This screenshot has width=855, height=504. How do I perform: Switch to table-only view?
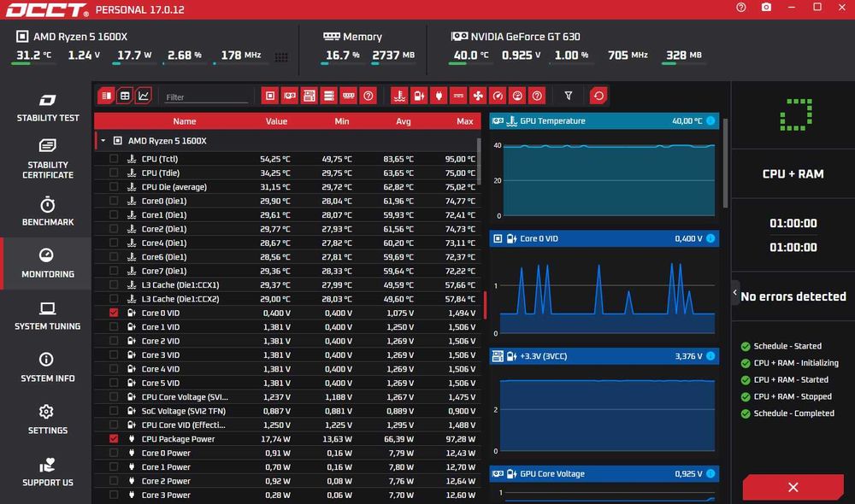(x=125, y=96)
